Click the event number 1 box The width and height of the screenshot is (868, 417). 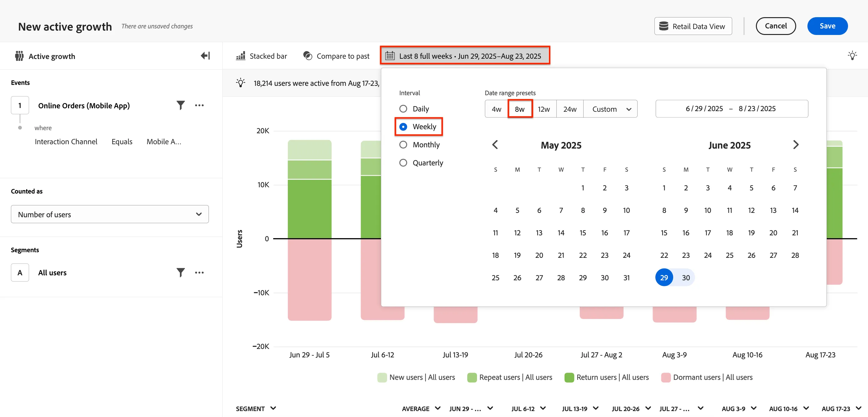pyautogui.click(x=20, y=105)
